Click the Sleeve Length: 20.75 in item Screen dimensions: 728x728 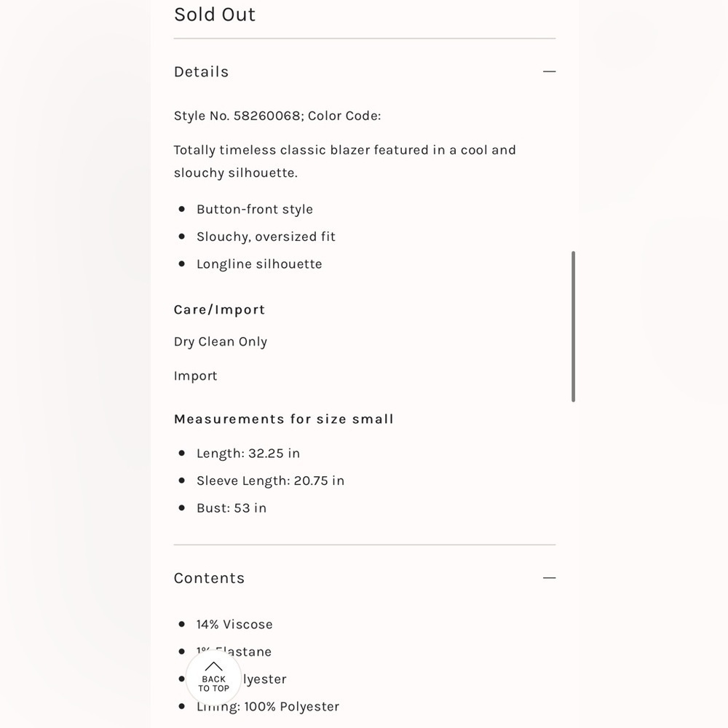(x=270, y=480)
